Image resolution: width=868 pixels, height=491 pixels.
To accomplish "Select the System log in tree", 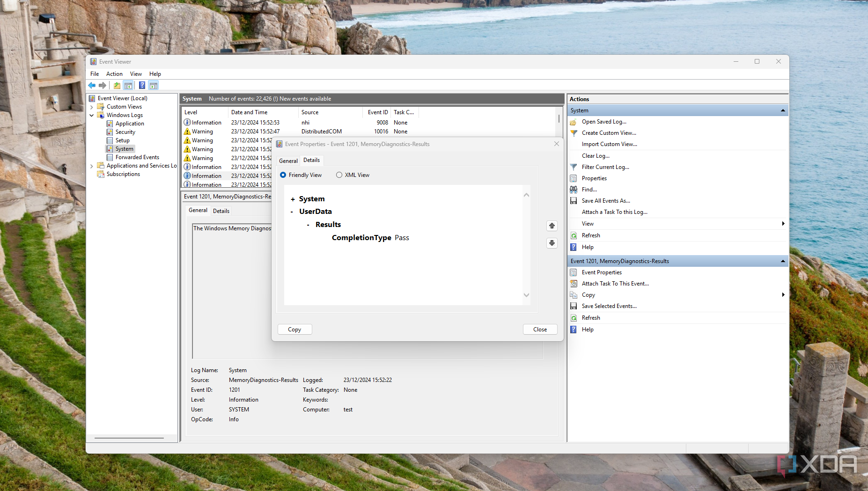I will 124,149.
